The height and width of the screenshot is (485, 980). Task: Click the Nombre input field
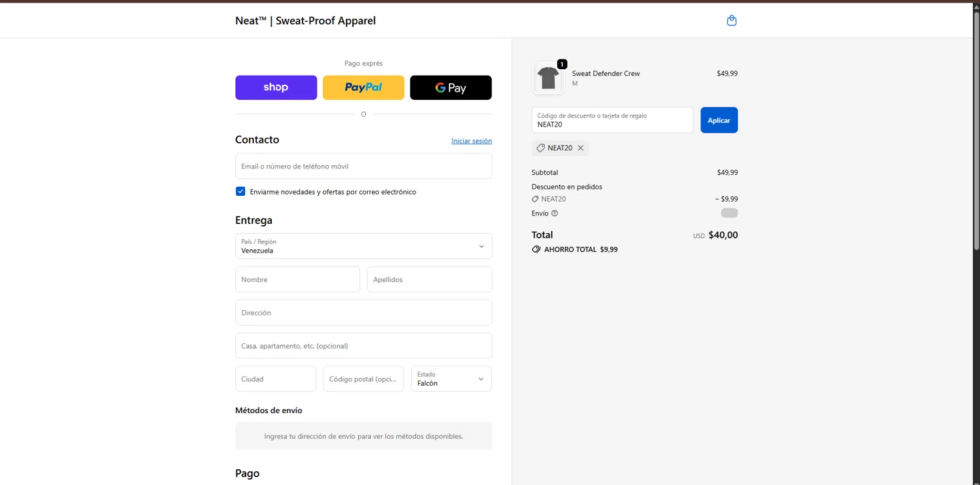297,279
